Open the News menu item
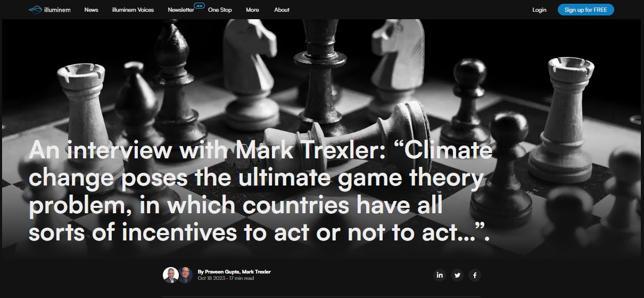 click(91, 10)
